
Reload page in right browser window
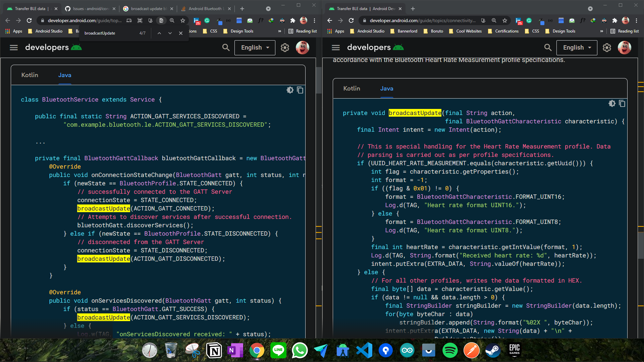point(351,20)
